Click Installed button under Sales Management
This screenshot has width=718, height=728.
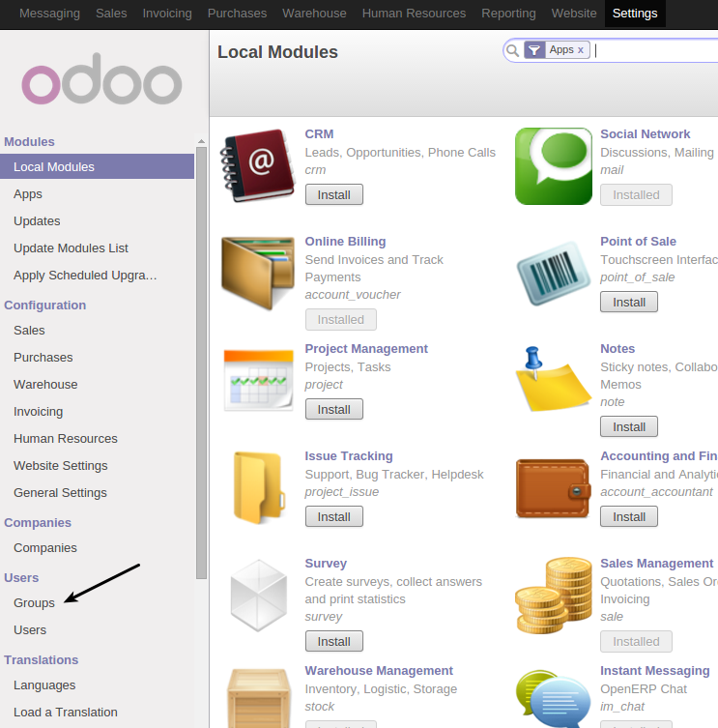point(636,642)
